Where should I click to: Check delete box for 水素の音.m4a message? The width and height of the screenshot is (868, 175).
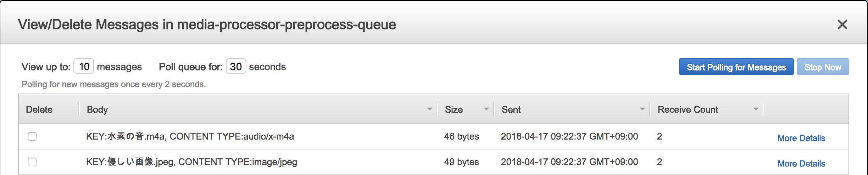[x=32, y=136]
